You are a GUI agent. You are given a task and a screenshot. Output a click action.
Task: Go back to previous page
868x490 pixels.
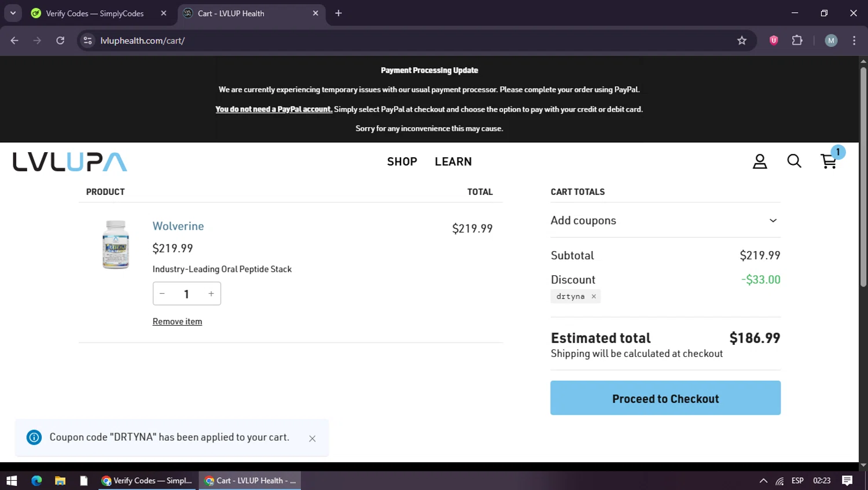coord(14,40)
